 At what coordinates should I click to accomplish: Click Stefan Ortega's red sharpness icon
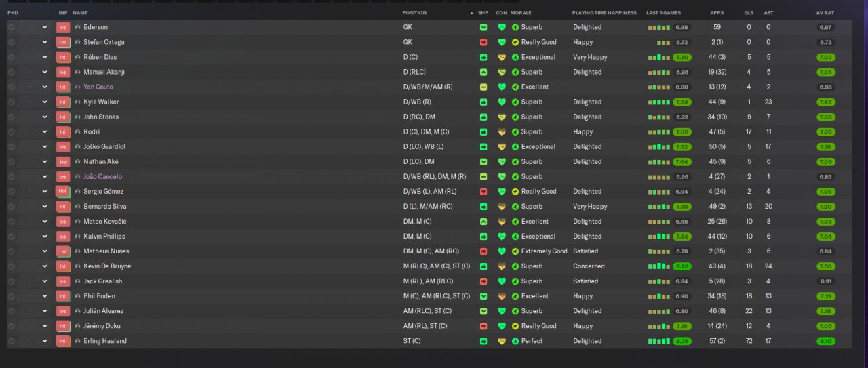tap(484, 42)
